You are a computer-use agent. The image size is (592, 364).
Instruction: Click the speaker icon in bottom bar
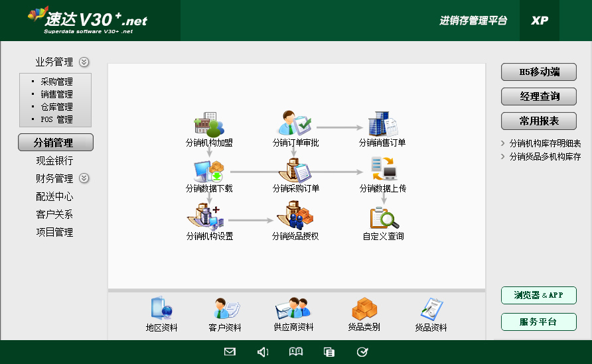(x=263, y=352)
